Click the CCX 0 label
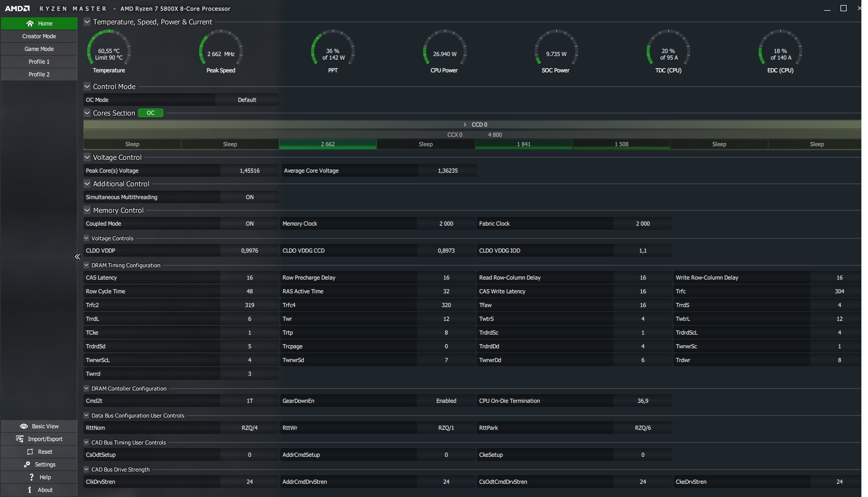The height and width of the screenshot is (497, 868). point(455,135)
